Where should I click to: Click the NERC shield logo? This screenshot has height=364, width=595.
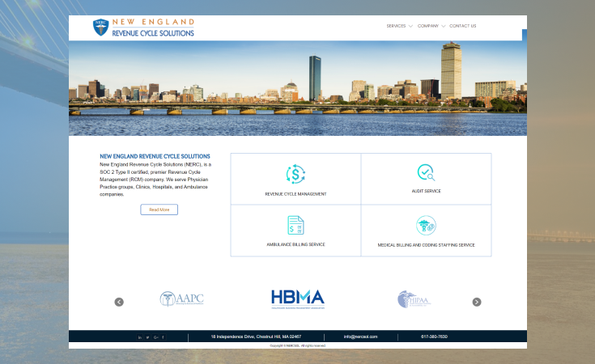tap(100, 28)
